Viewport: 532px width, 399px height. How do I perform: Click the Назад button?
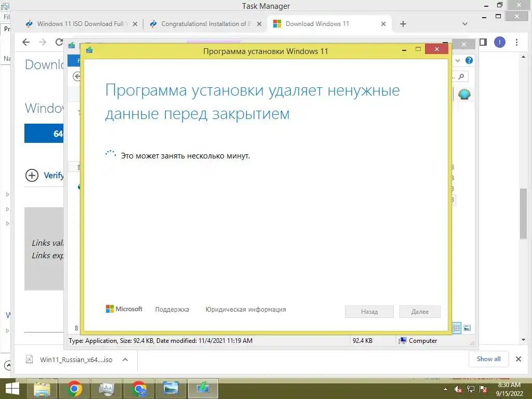pos(369,312)
